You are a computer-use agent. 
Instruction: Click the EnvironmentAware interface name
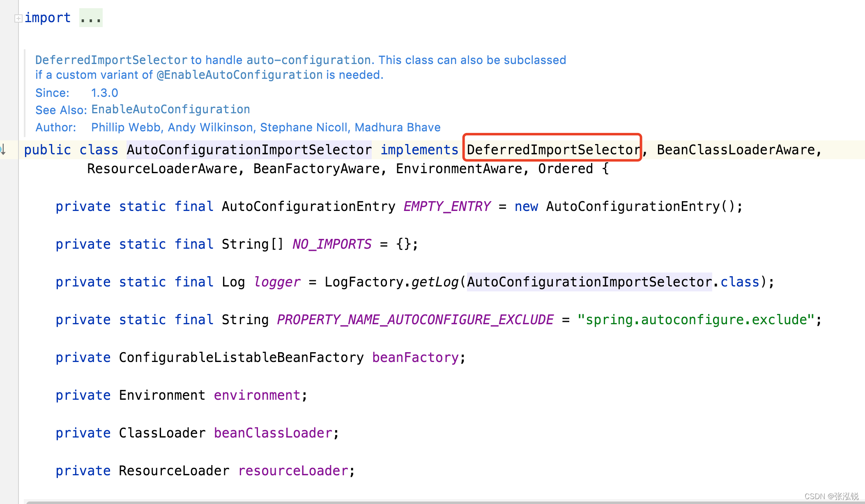(x=459, y=169)
